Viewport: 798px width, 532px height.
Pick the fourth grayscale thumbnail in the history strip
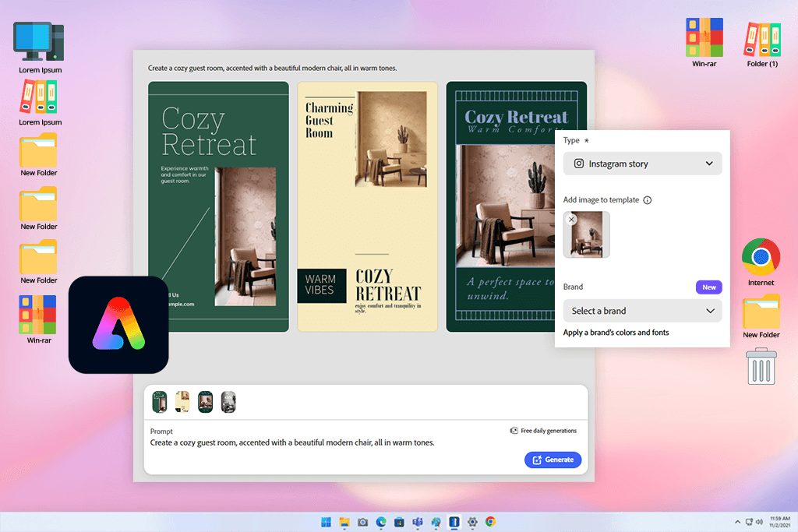(228, 402)
